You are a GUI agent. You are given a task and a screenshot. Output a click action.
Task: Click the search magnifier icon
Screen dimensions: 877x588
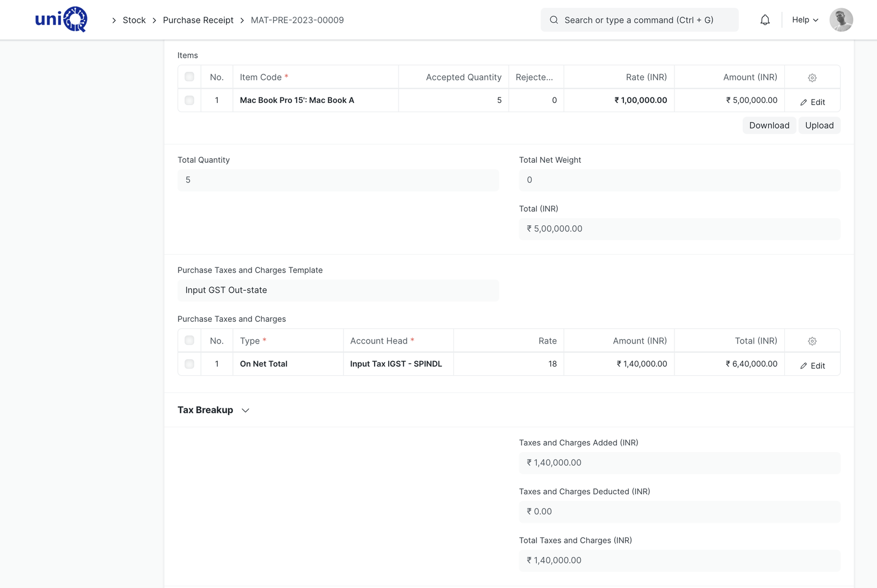pyautogui.click(x=554, y=20)
